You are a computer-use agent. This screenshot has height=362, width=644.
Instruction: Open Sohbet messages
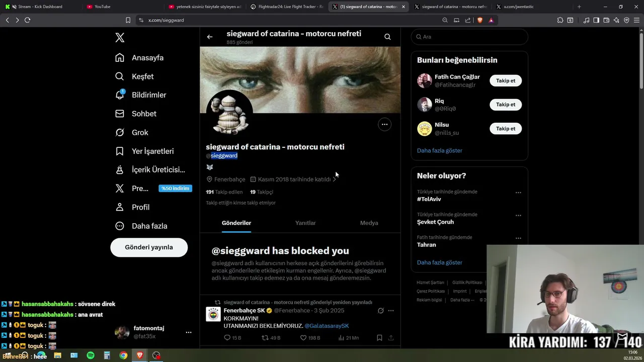[135, 114]
